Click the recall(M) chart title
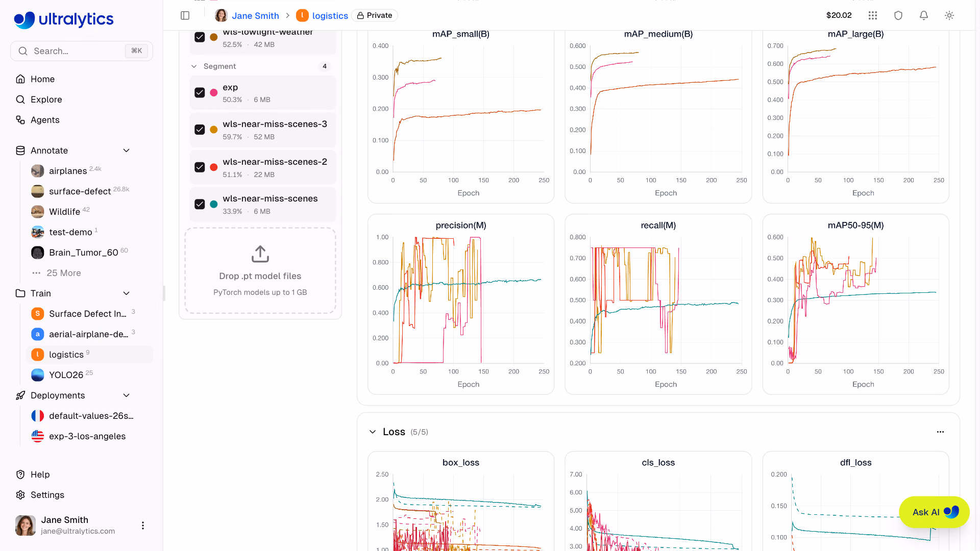This screenshot has height=551, width=980. point(658,225)
